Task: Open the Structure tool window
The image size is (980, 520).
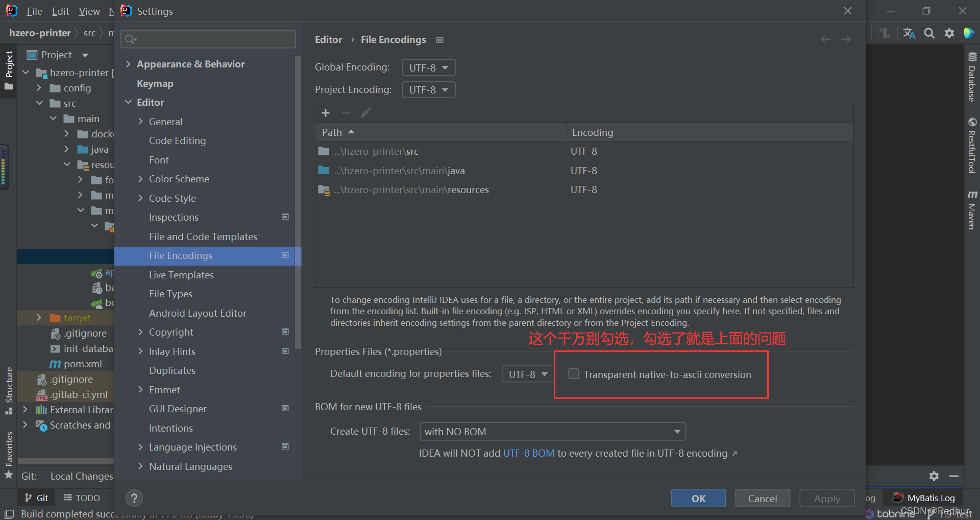Action: click(9, 391)
